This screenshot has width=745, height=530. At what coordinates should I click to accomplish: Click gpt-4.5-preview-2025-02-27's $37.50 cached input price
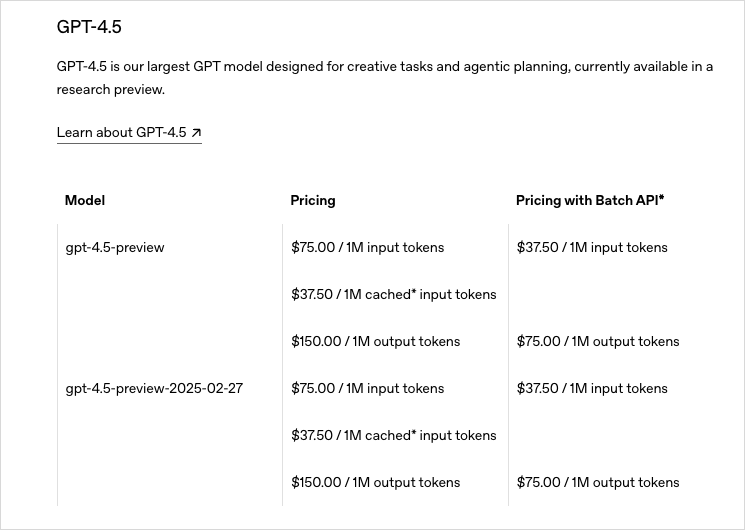pyautogui.click(x=393, y=436)
